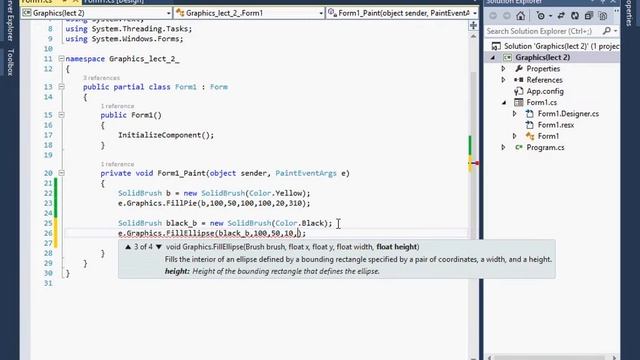Viewport: 640px width, 360px height.
Task: Click line number 31 in the editor
Action: click(48, 283)
